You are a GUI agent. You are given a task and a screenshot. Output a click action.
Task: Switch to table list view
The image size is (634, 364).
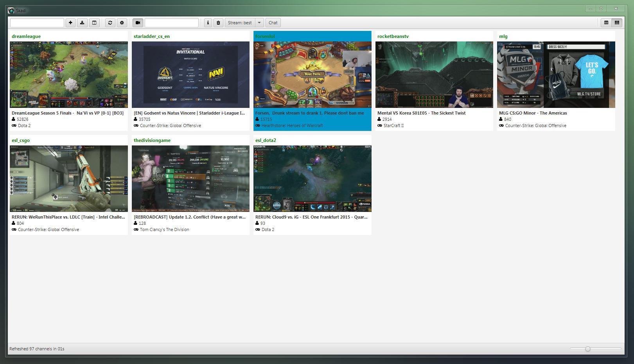coord(606,23)
